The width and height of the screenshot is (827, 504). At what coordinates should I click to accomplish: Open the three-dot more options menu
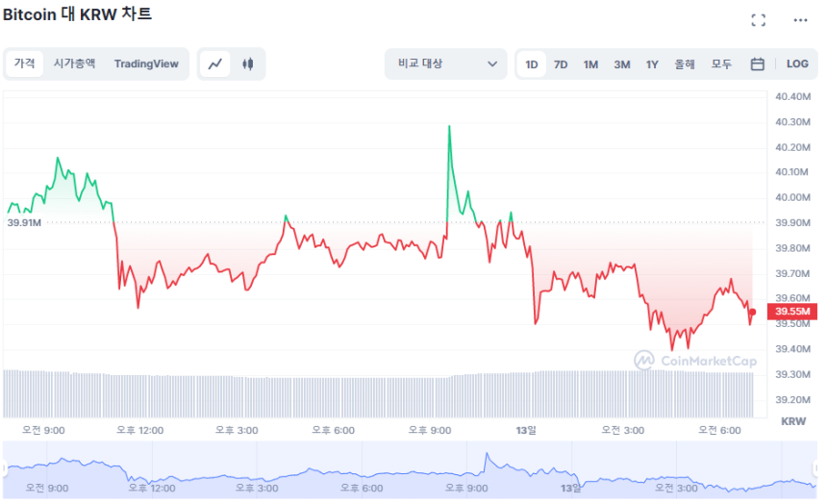tap(800, 20)
